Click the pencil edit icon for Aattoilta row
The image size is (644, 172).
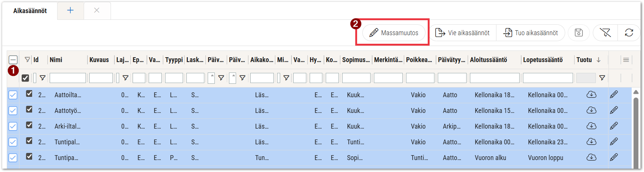point(614,95)
